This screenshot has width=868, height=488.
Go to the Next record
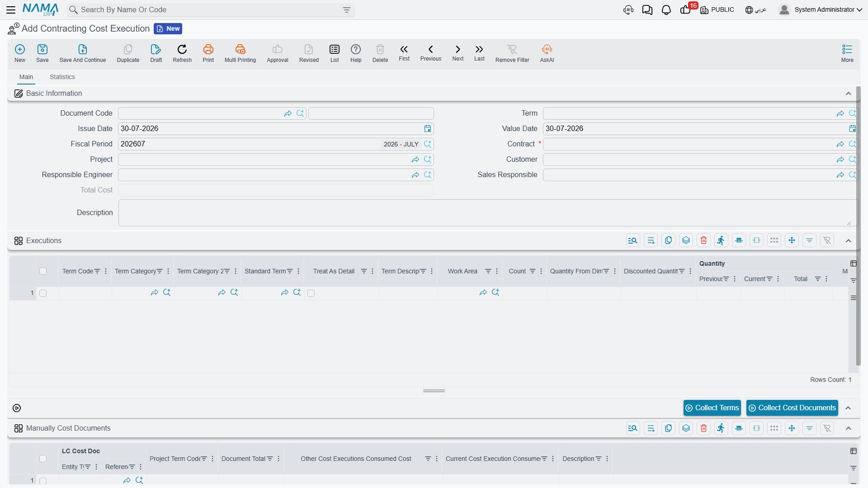click(458, 53)
